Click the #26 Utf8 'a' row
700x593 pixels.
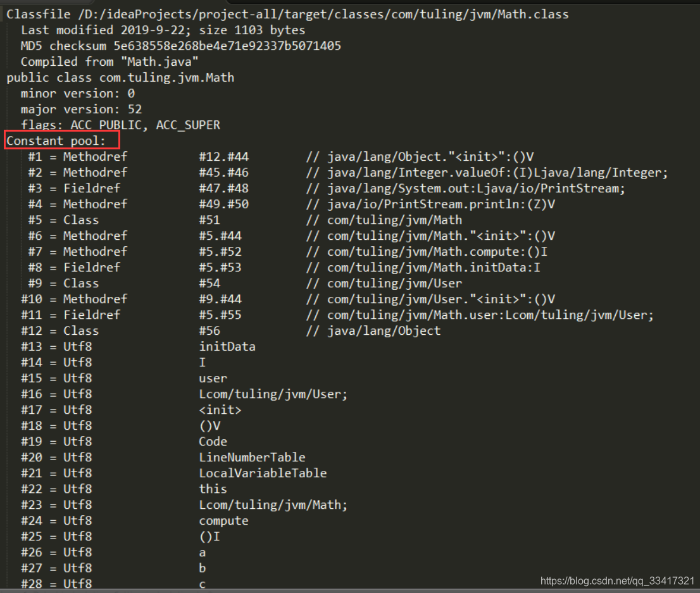pyautogui.click(x=113, y=552)
